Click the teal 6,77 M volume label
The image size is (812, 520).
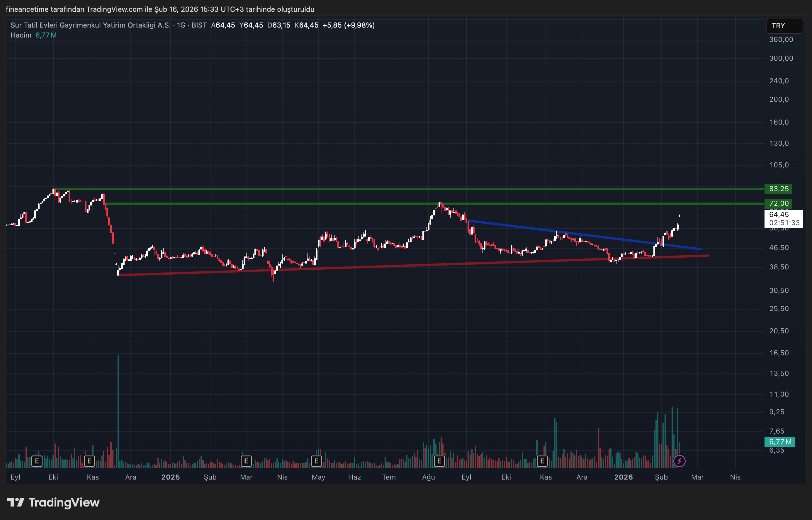pos(779,442)
